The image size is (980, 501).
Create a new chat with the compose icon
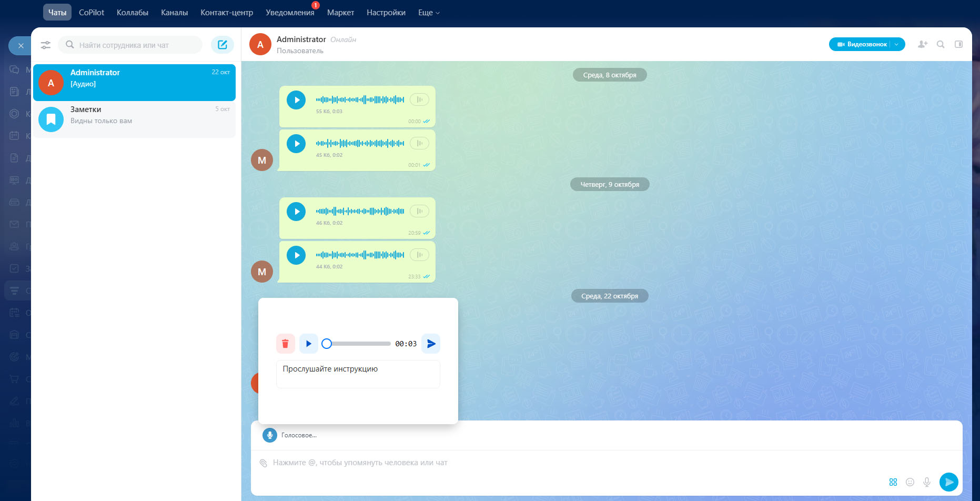pos(223,45)
